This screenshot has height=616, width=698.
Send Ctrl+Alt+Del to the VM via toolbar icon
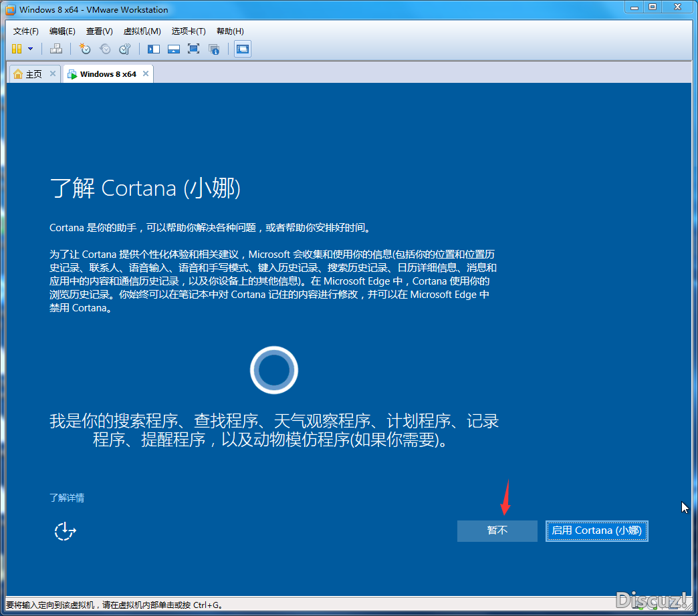(x=56, y=49)
